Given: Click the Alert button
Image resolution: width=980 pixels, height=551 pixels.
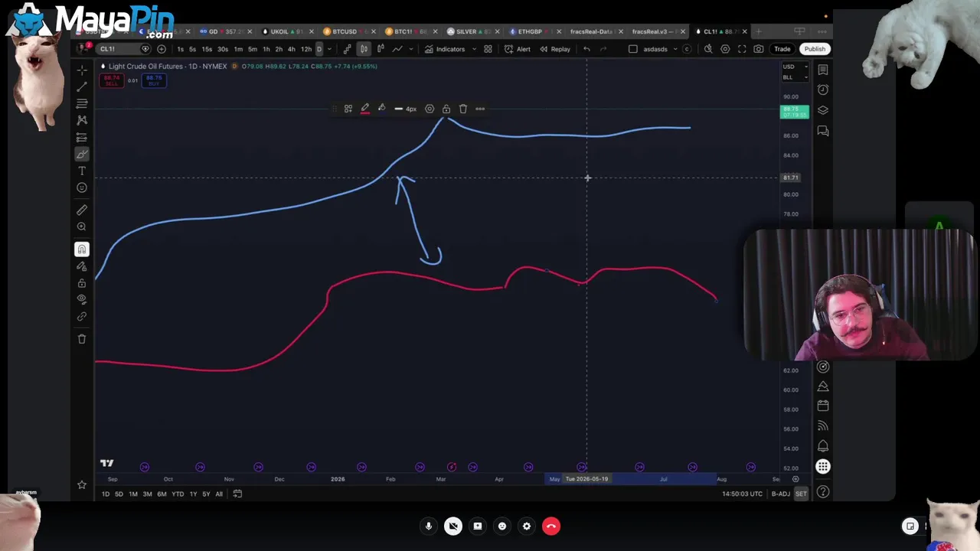Looking at the screenshot, I should click(518, 49).
